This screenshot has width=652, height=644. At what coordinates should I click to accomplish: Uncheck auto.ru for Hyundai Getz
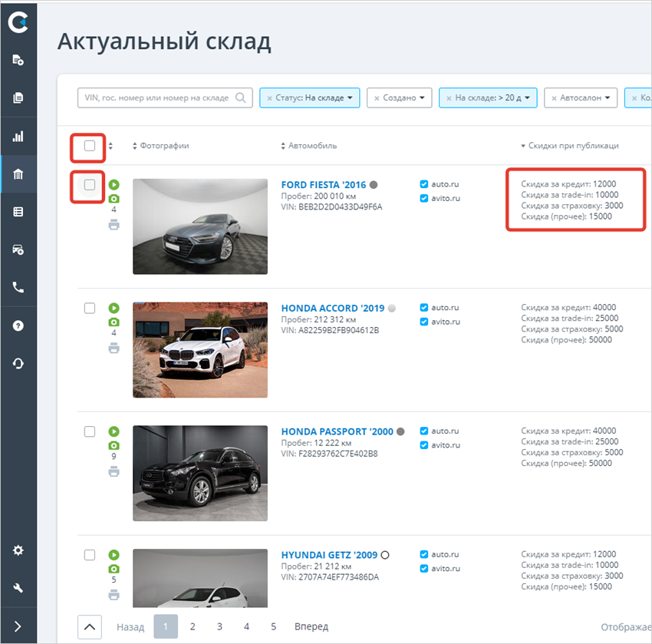[x=423, y=554]
